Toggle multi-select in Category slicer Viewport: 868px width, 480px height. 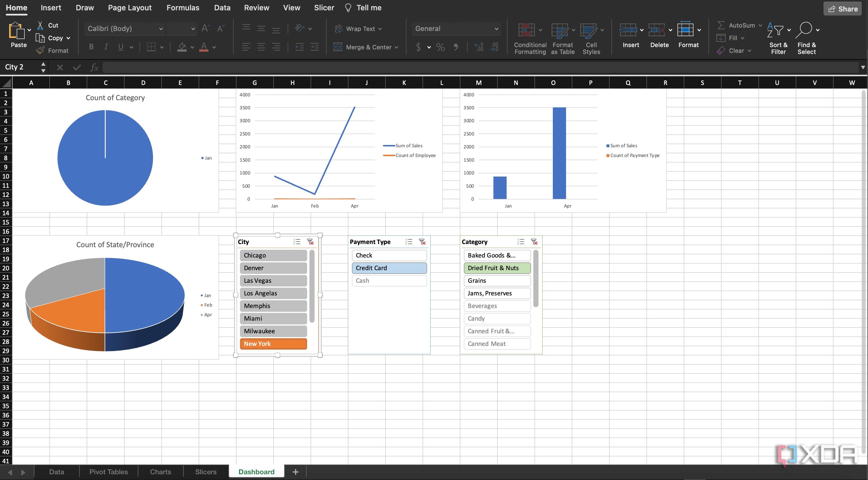click(520, 242)
